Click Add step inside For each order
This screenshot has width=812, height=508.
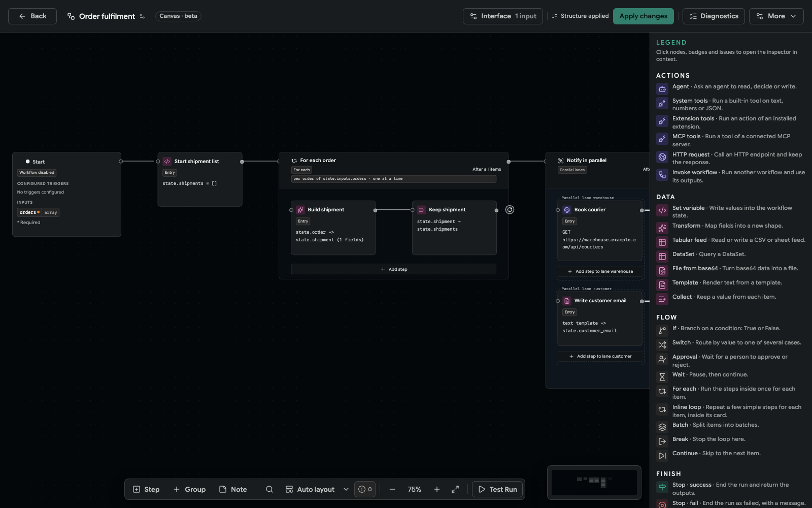[394, 269]
